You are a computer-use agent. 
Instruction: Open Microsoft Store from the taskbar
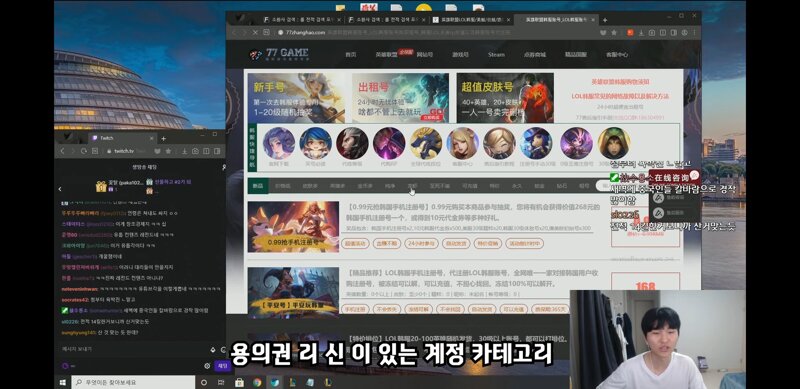click(239, 382)
